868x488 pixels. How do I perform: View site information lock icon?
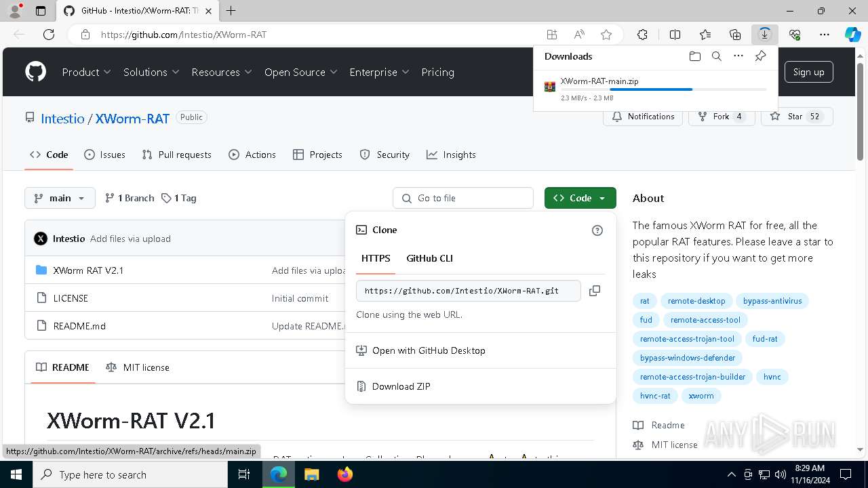[x=85, y=35]
